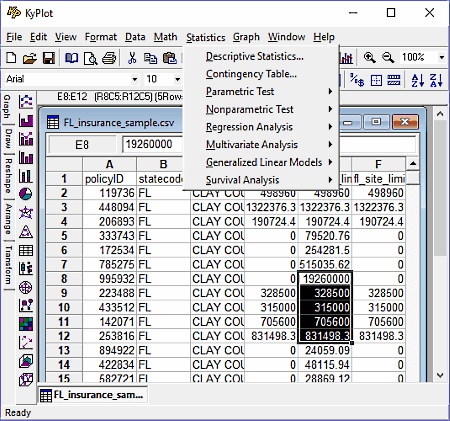Open the zoom percentage dropdown

pos(442,57)
